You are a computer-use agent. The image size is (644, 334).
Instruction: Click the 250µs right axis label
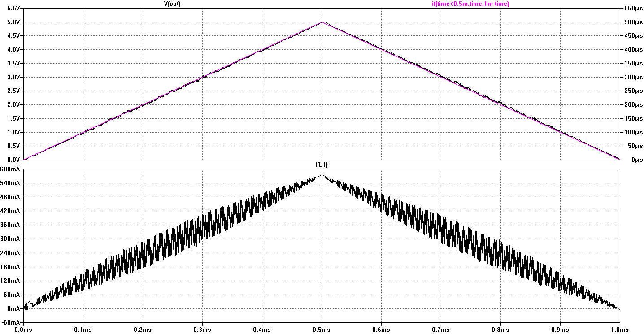(x=633, y=91)
